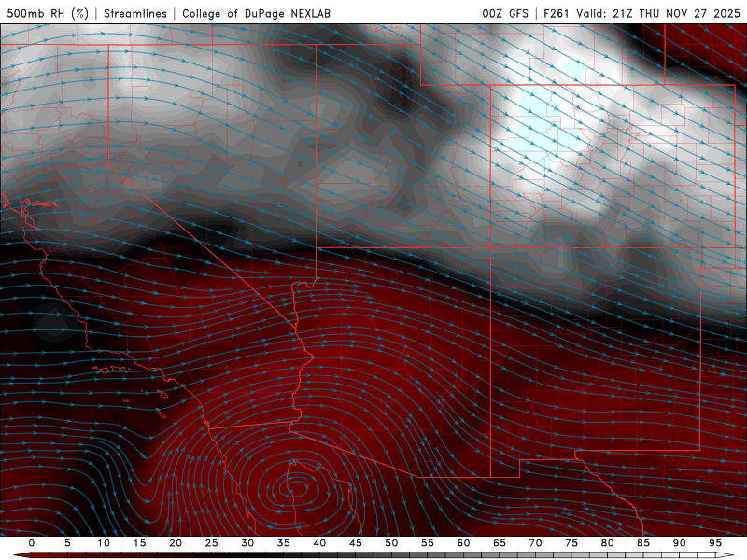Click "Valid: 21Z THU NOV 27 2025" text
This screenshot has width=747, height=560.
pyautogui.click(x=658, y=13)
